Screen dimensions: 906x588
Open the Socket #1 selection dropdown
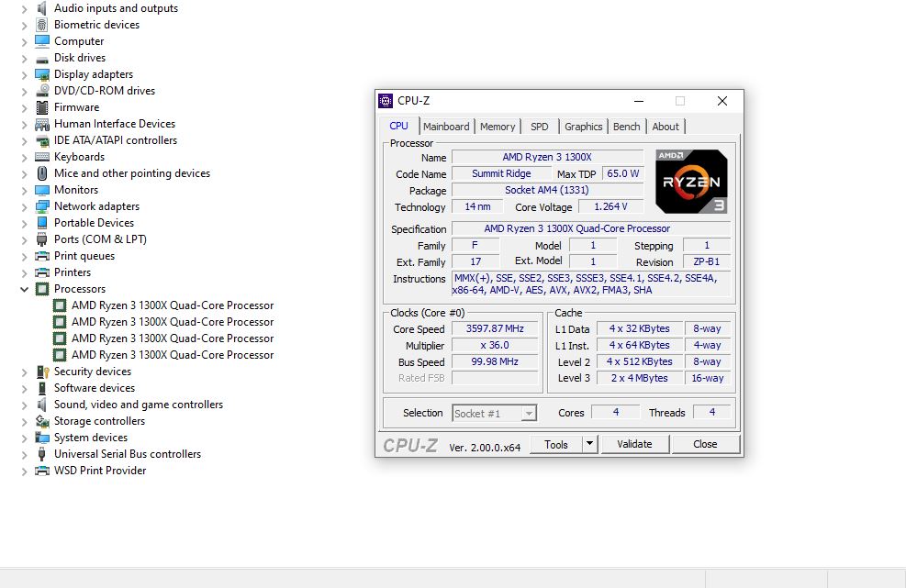[528, 414]
